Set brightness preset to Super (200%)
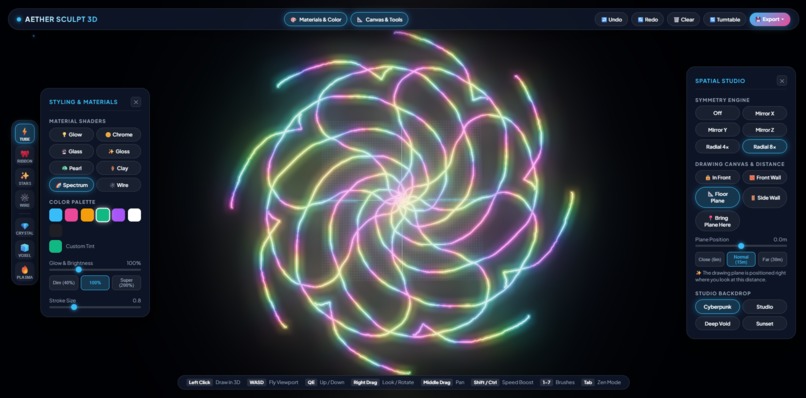The height and width of the screenshot is (398, 806). click(126, 283)
